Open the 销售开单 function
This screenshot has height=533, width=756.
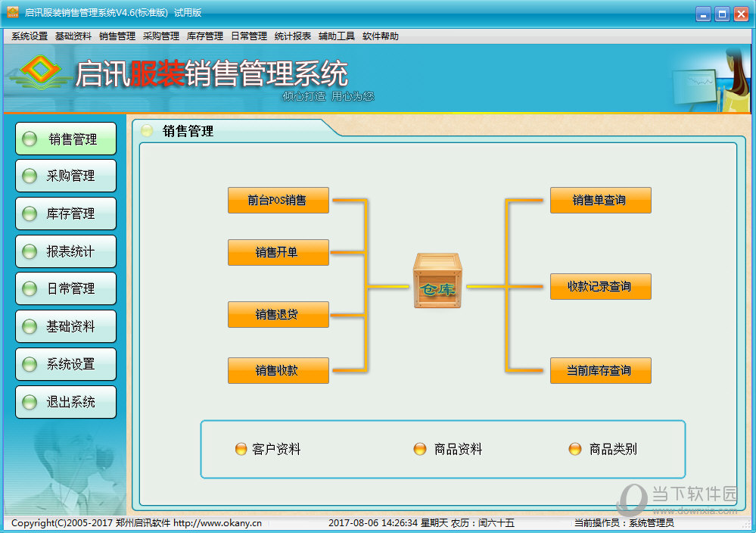(x=278, y=252)
